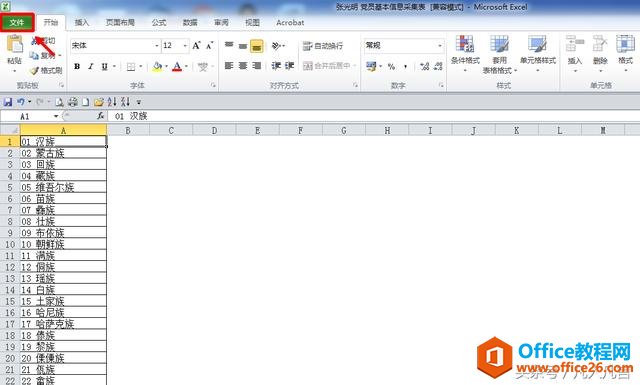This screenshot has width=640, height=385.
Task: Decrease font size with the small A button
Action: pos(209,45)
